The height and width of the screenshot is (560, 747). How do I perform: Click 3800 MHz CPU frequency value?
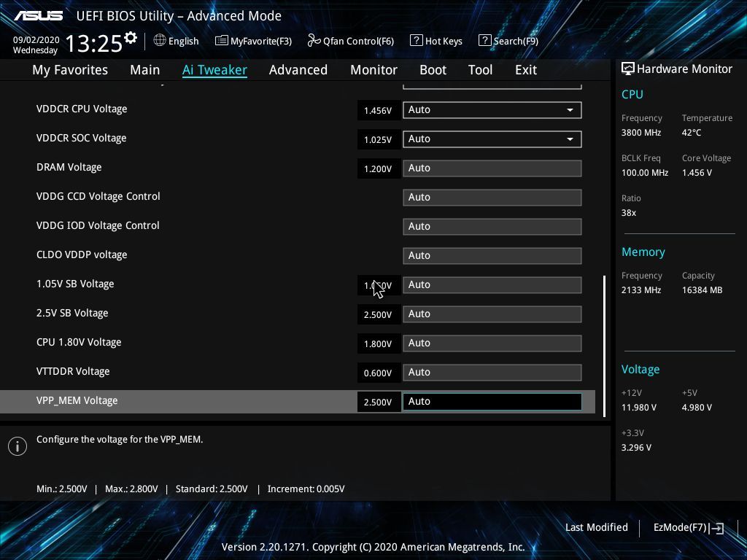pyautogui.click(x=641, y=133)
